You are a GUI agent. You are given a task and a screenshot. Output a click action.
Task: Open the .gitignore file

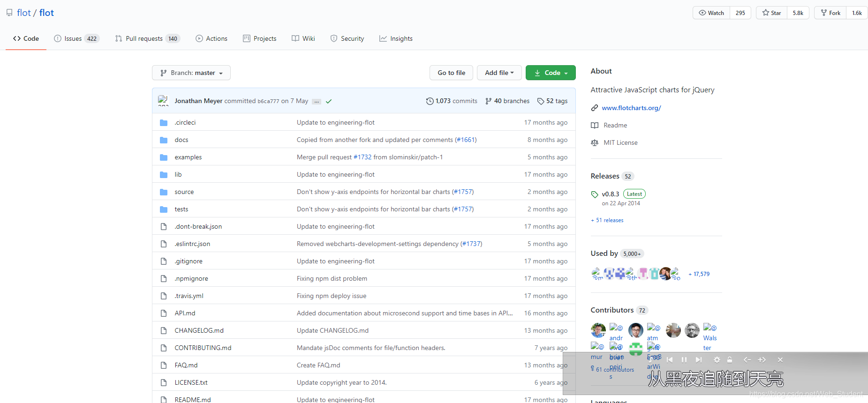(189, 261)
